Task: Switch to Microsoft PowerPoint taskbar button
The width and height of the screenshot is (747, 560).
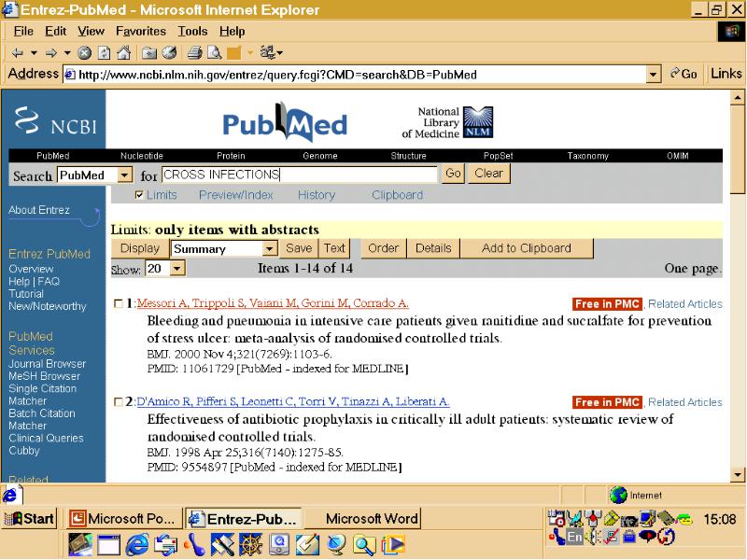Action: [124, 519]
